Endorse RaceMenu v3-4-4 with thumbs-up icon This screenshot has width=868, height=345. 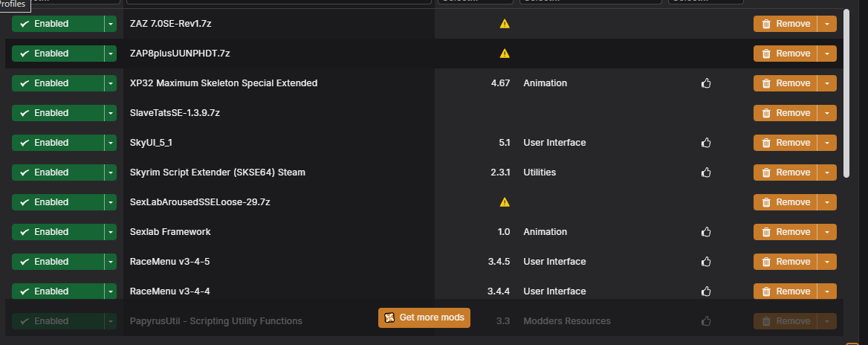(x=706, y=292)
